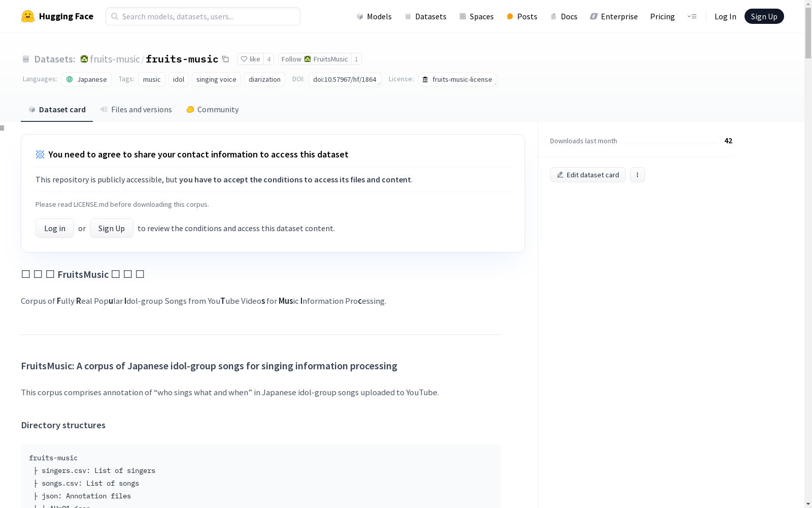Select the music tag
The height and width of the screenshot is (508, 812).
tap(152, 79)
